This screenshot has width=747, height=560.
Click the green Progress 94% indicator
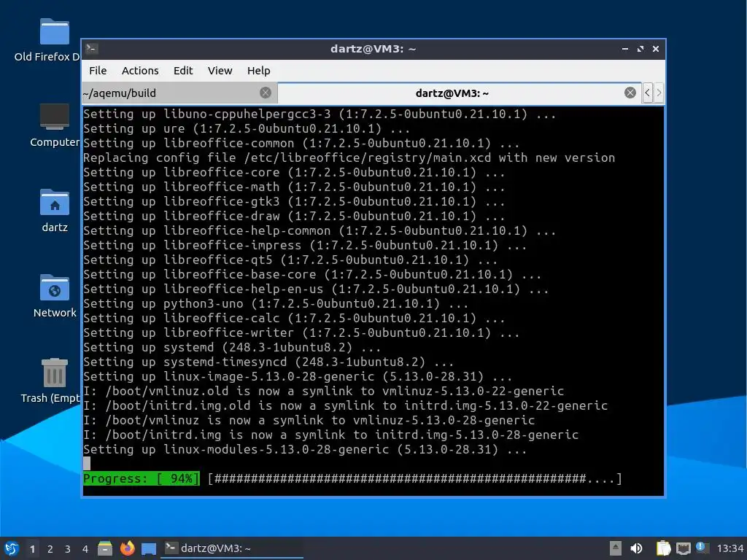(142, 478)
